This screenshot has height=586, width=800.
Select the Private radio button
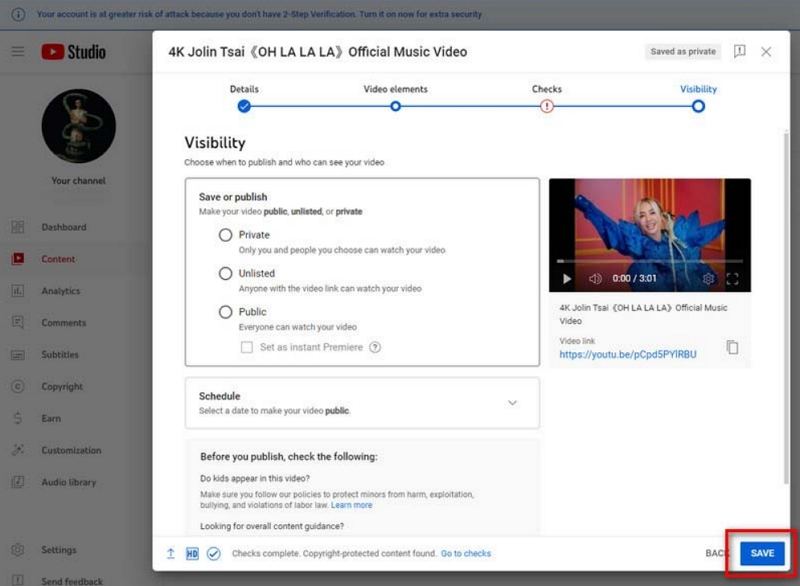coord(226,235)
